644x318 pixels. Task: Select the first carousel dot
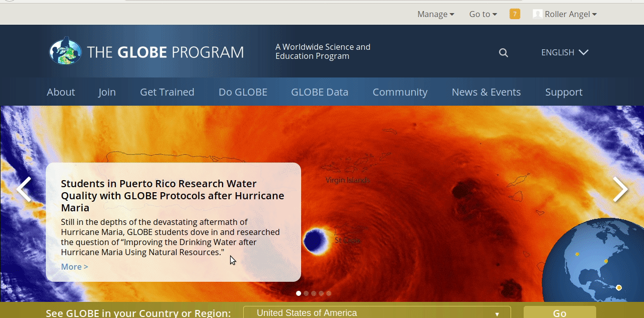pos(299,293)
